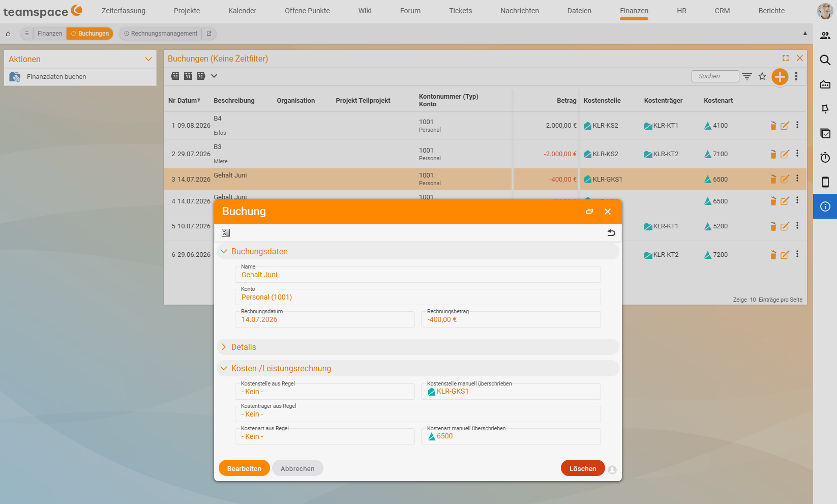Open the three-dot menu for row 5

click(x=797, y=225)
